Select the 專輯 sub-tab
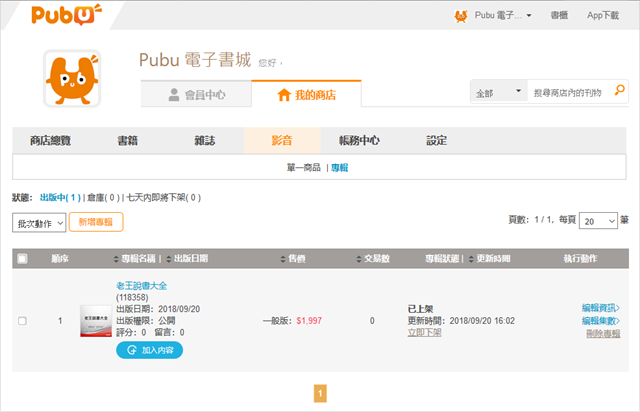This screenshot has width=640, height=412. [340, 167]
